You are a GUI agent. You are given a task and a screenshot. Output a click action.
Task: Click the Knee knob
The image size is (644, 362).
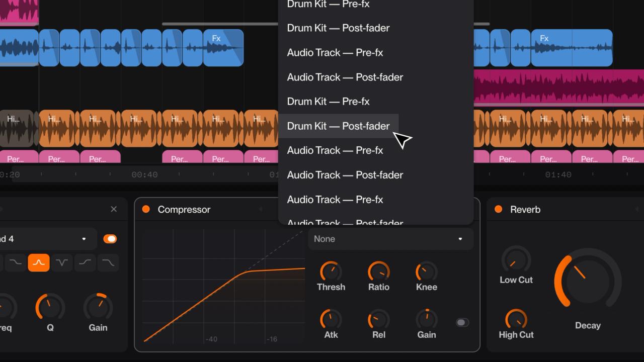(x=427, y=271)
